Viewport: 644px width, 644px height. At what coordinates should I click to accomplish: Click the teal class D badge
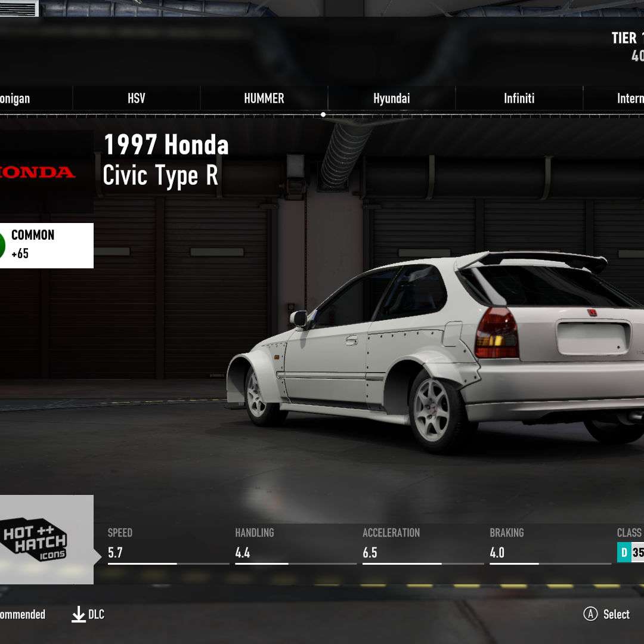tap(624, 553)
